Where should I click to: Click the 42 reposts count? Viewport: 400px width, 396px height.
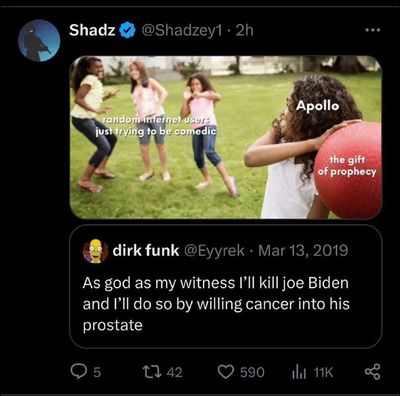(x=175, y=372)
